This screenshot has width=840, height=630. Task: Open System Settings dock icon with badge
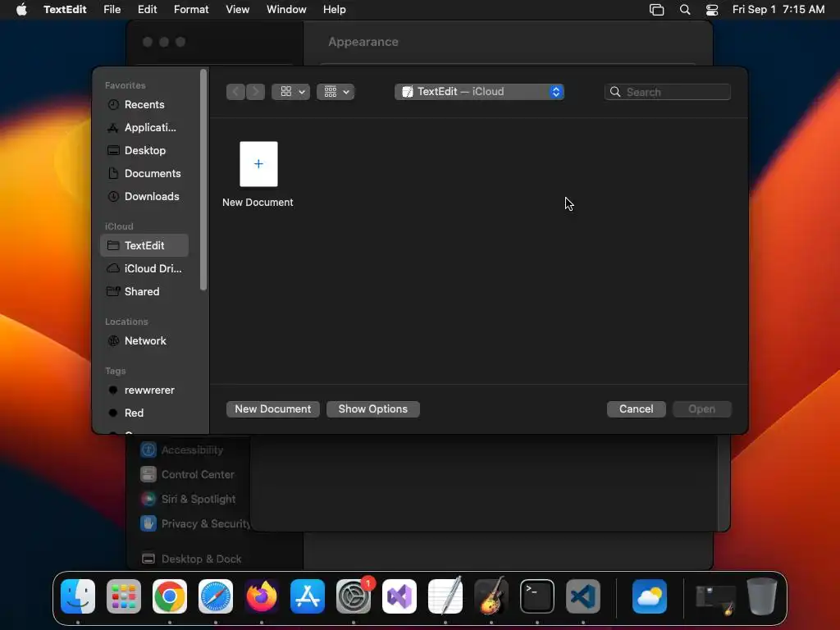pos(354,596)
